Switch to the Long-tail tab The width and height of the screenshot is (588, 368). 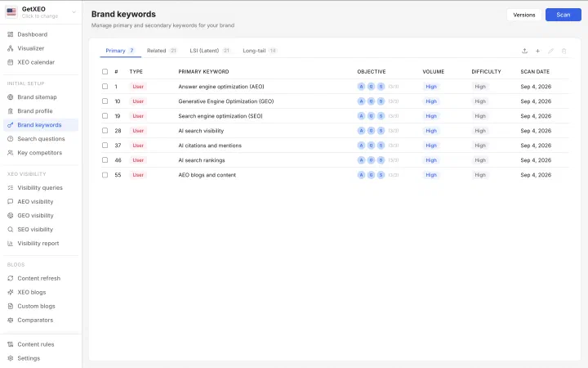point(260,51)
